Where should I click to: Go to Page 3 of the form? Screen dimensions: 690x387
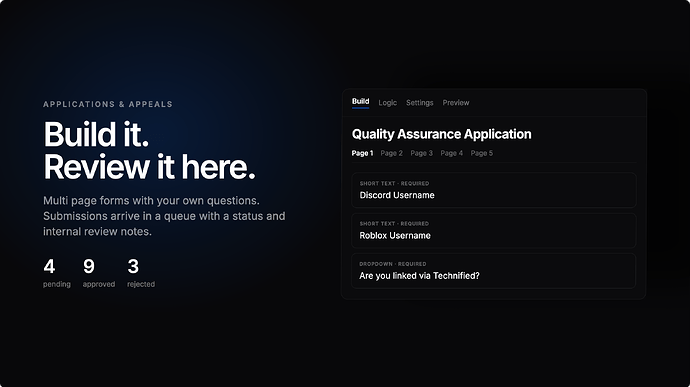(421, 153)
